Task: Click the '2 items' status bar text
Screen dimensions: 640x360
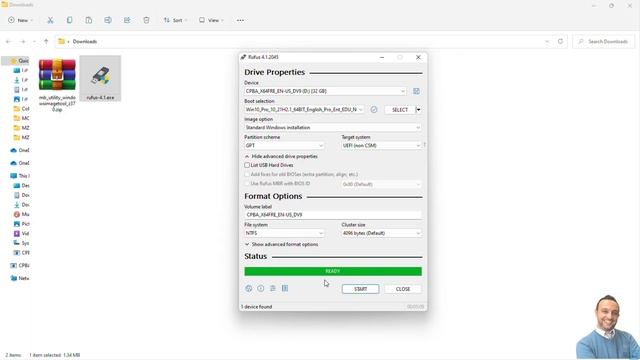Action: [x=13, y=355]
